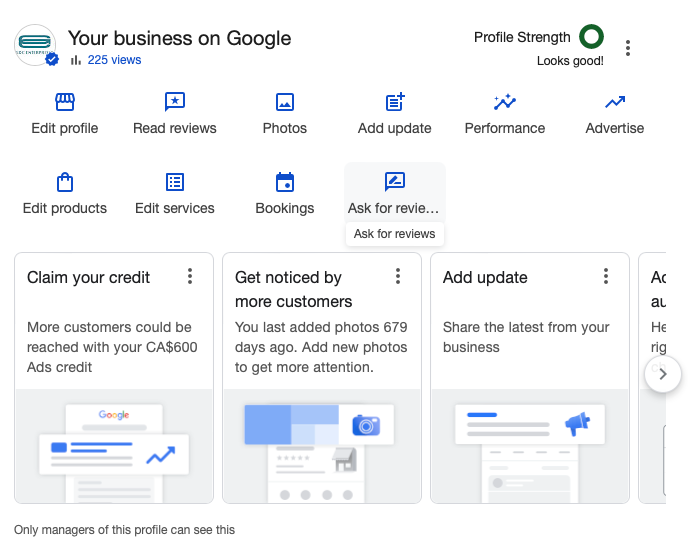Viewport: 688px width, 545px height.
Task: Click the Looks good! status text
Action: [570, 61]
